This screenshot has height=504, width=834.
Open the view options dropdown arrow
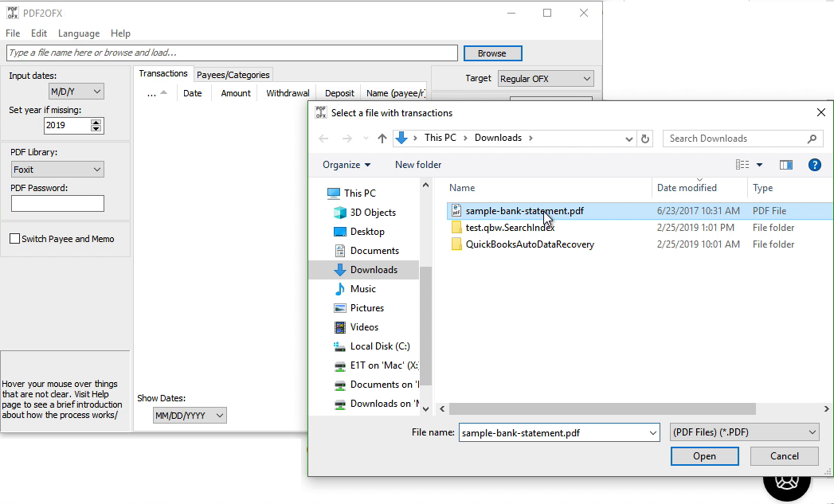coord(760,165)
